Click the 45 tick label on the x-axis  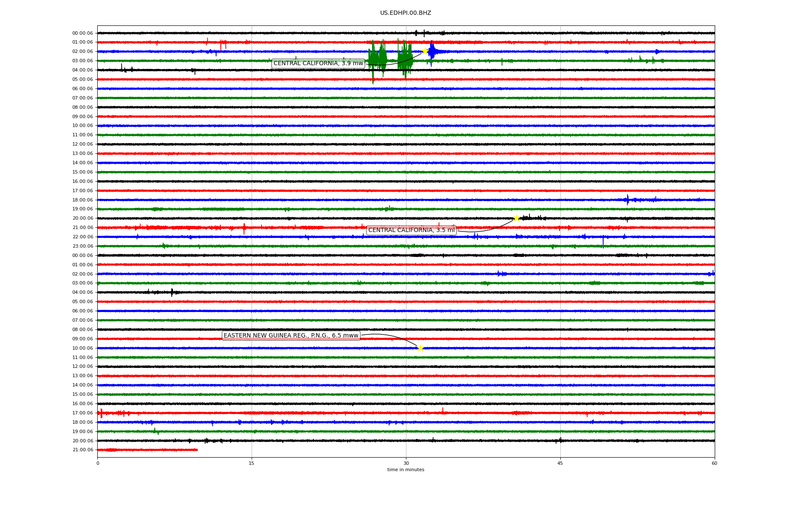(560, 463)
